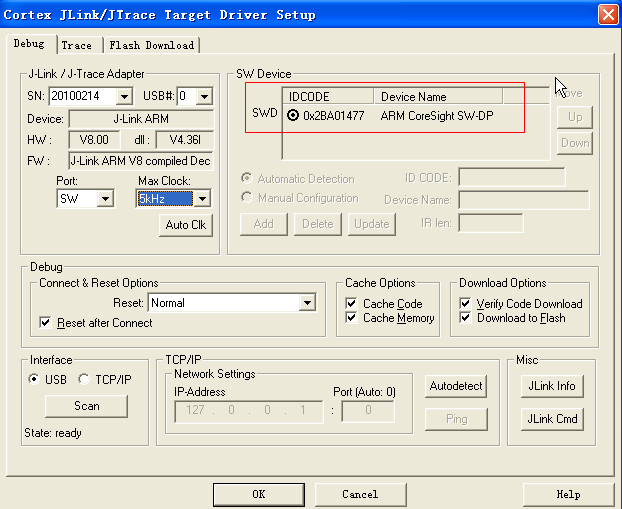Click the Add button
This screenshot has height=509, width=622.
(264, 224)
